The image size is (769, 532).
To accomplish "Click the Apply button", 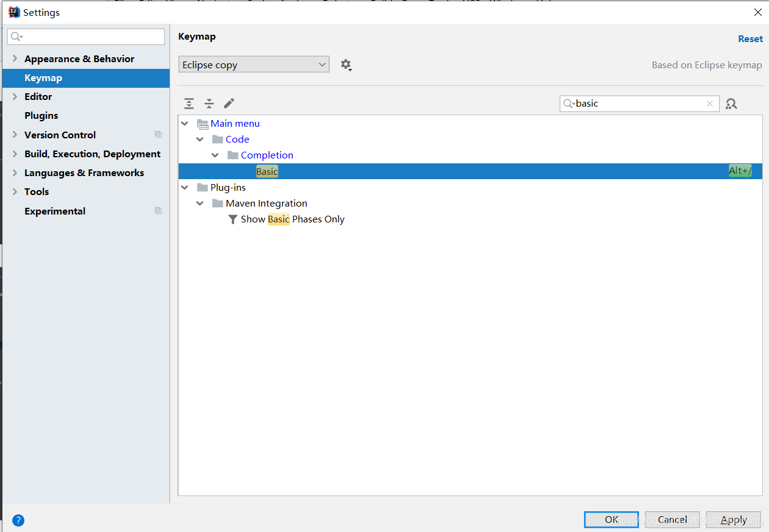I will coord(734,520).
